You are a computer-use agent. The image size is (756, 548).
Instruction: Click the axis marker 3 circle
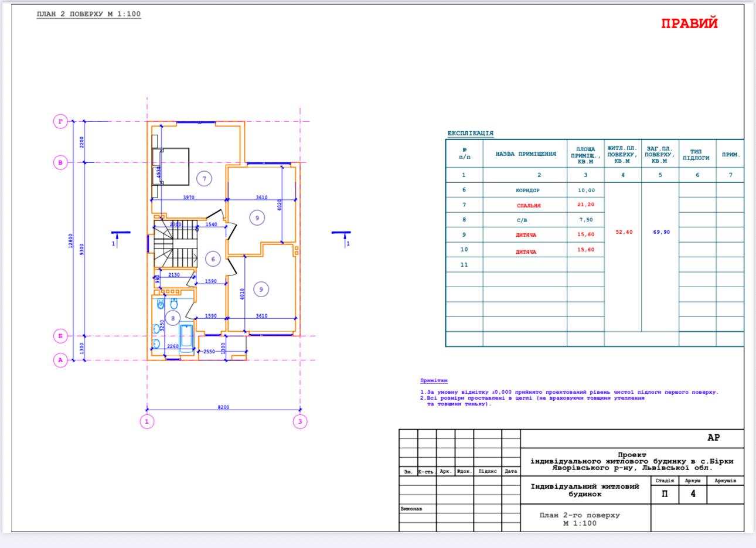(299, 421)
